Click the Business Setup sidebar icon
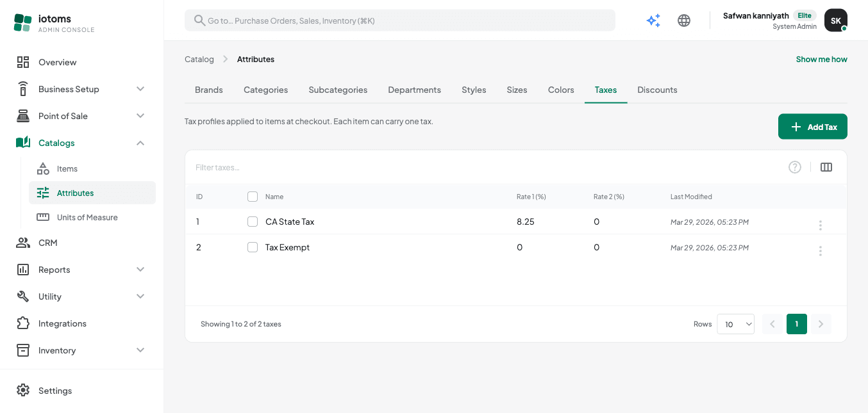The image size is (868, 413). (23, 89)
